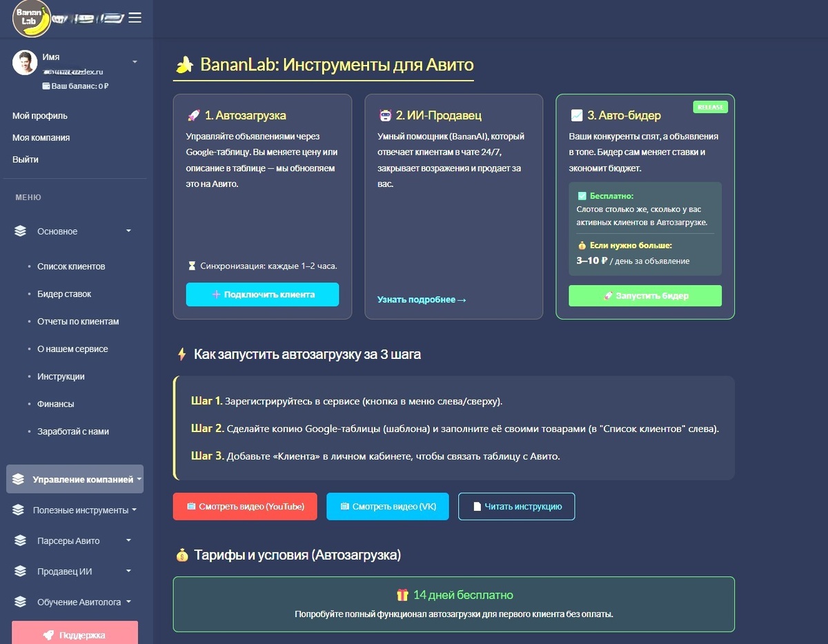Viewport: 828px width, 644px height.
Task: Open Моя компания
Action: (41, 137)
